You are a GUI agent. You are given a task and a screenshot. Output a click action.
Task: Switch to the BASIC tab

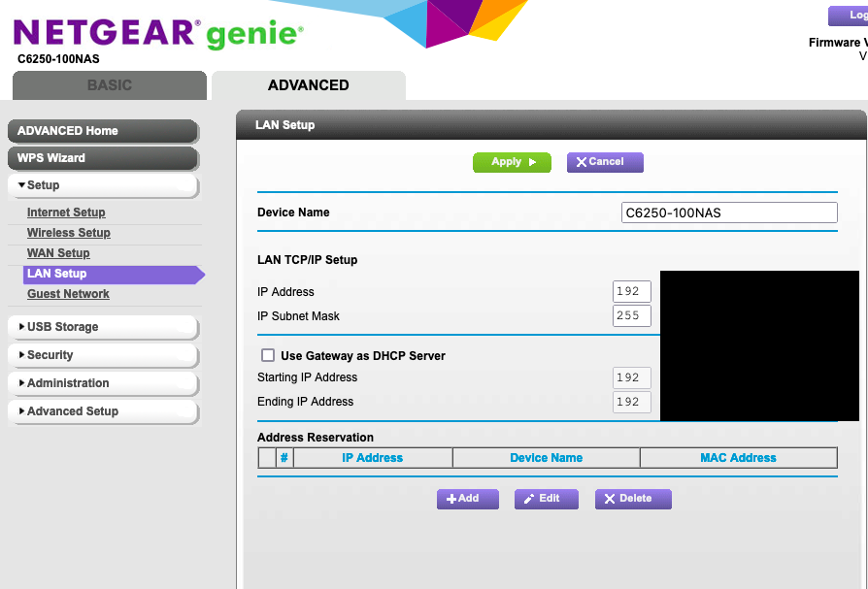(110, 85)
